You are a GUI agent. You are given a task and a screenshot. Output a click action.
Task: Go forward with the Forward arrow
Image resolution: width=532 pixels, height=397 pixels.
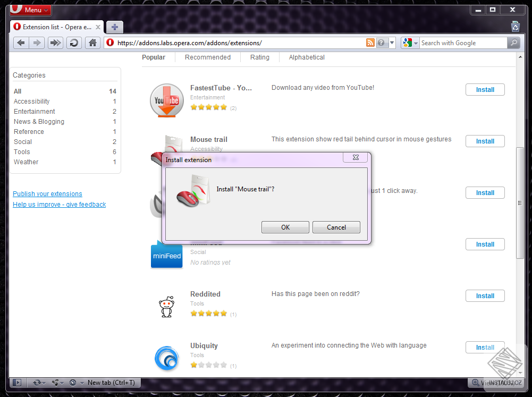[37, 43]
